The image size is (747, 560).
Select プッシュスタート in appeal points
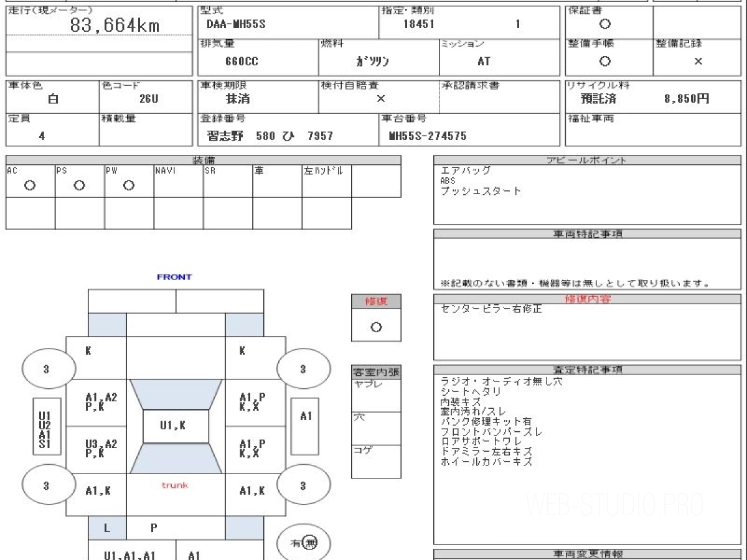(481, 191)
